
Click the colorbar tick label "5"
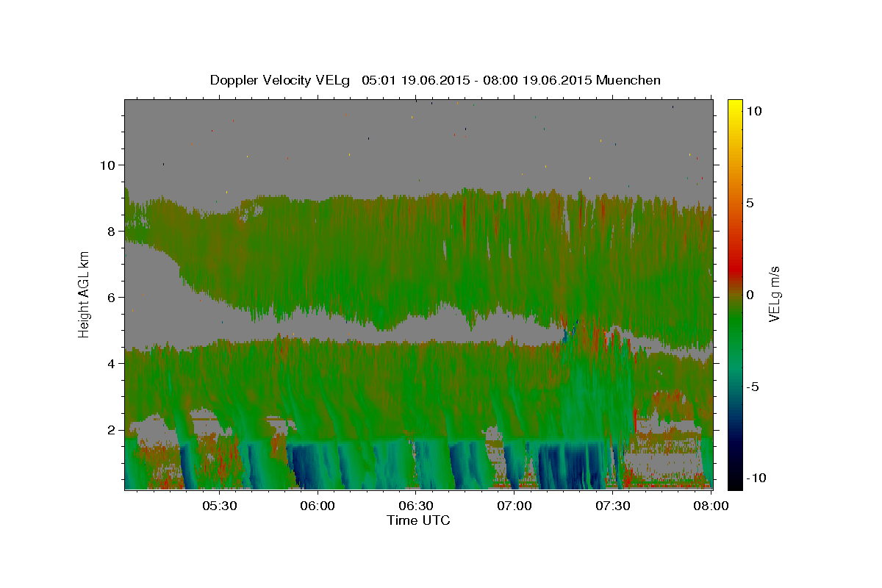click(x=750, y=203)
